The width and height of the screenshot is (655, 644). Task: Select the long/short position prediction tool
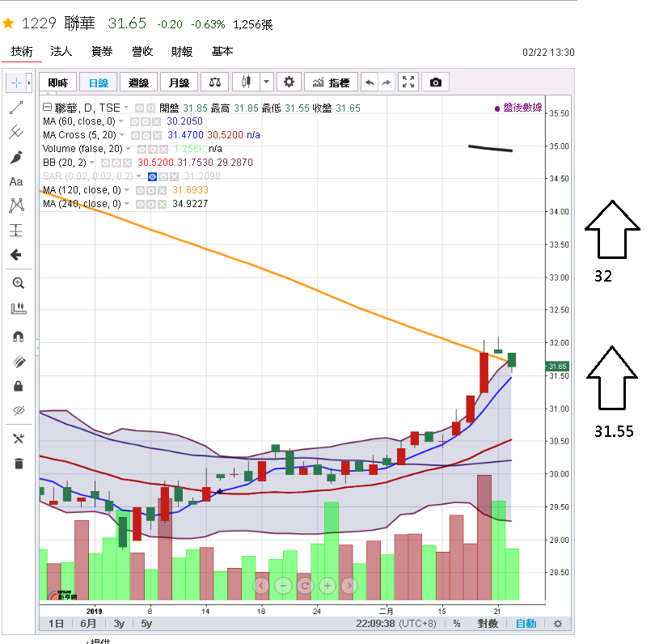tap(16, 231)
